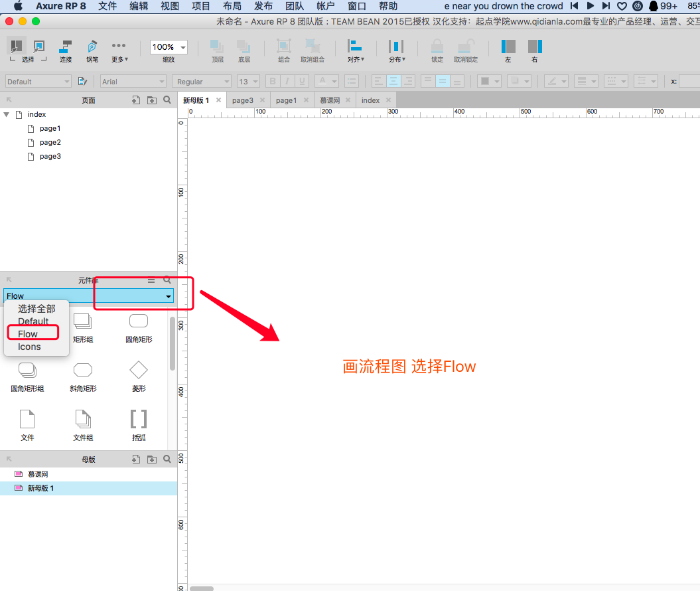Viewport: 700px width, 591px height.
Task: Click the style editor icon beside Default
Action: (82, 81)
